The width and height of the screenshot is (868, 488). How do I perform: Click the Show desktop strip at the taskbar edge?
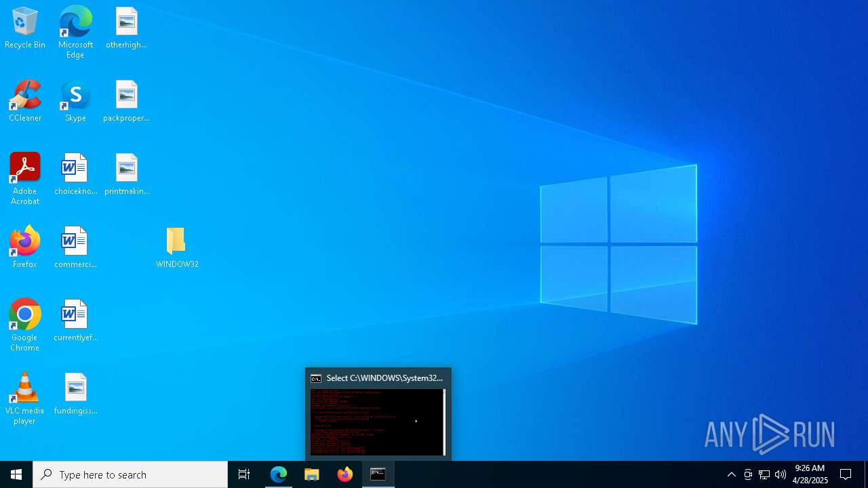[x=866, y=474]
